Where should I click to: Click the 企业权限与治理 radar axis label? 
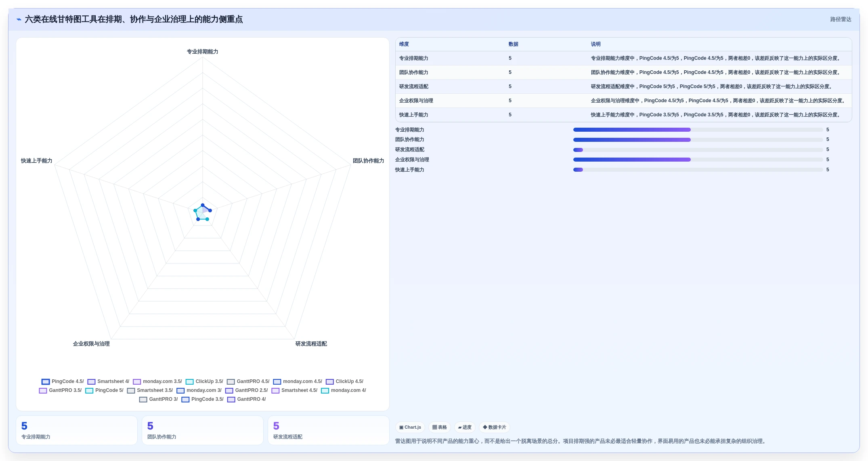click(91, 344)
